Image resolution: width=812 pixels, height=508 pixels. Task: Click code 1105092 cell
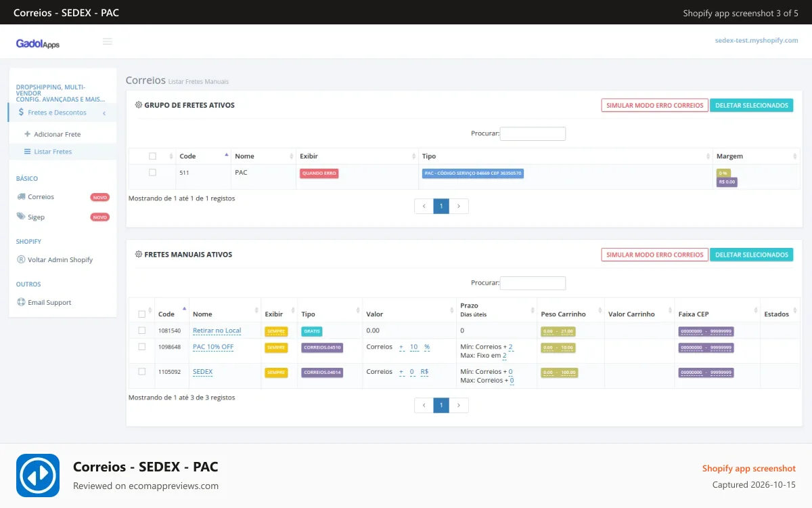point(170,372)
